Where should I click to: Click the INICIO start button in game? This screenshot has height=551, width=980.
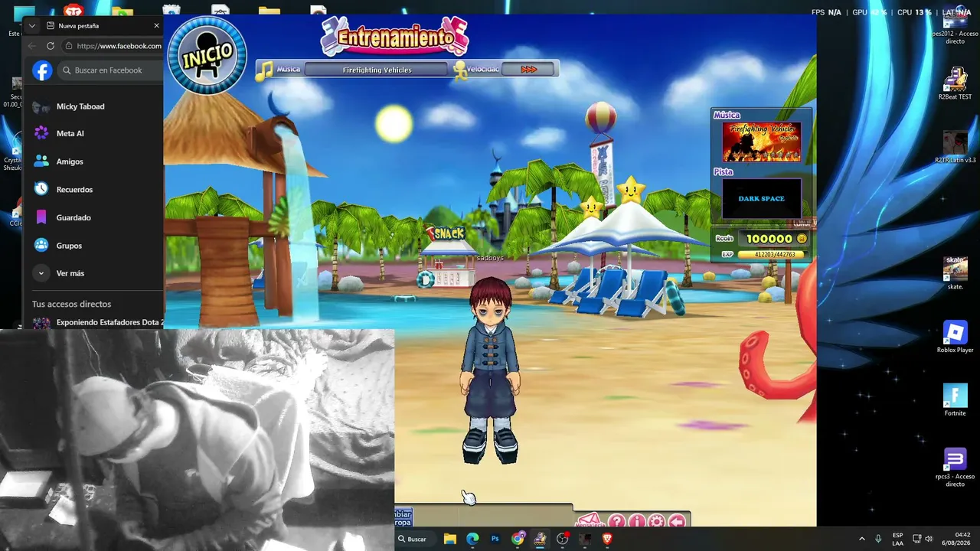(207, 55)
